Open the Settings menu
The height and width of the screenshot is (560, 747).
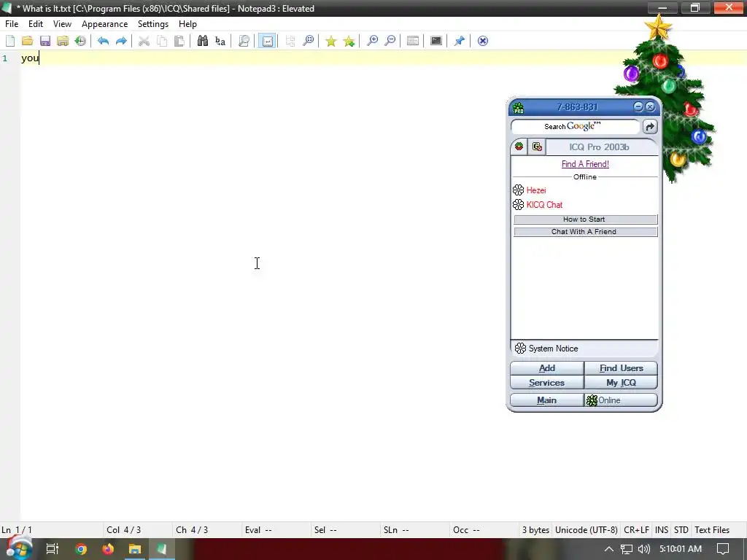point(153,24)
